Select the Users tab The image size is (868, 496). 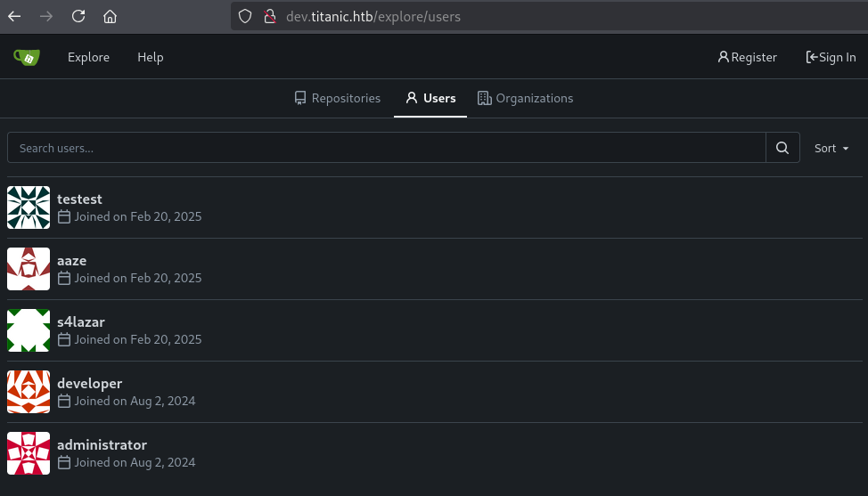[x=430, y=98]
